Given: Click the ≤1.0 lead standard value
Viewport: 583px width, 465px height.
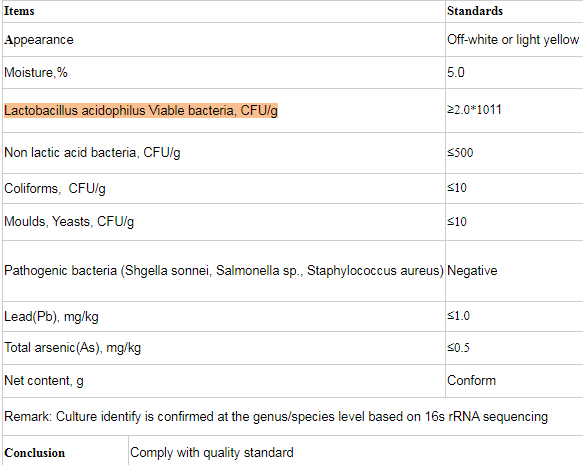Looking at the screenshot, I should tap(458, 316).
